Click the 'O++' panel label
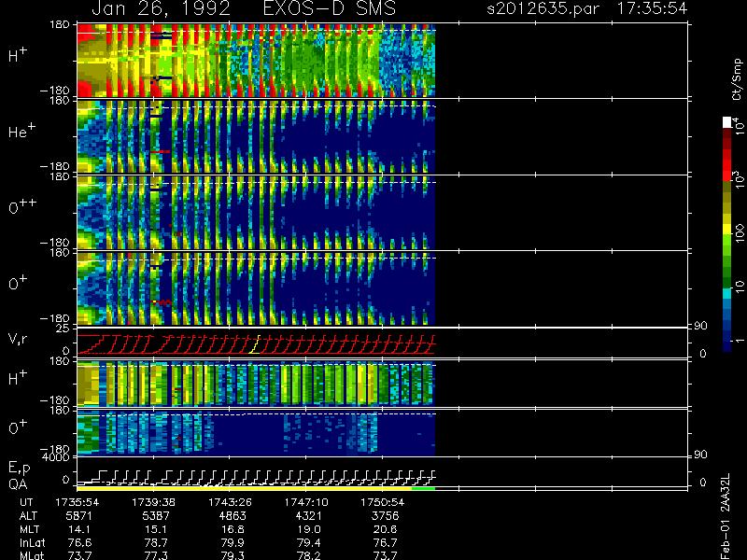Image resolution: width=747 pixels, height=560 pixels. (22, 206)
